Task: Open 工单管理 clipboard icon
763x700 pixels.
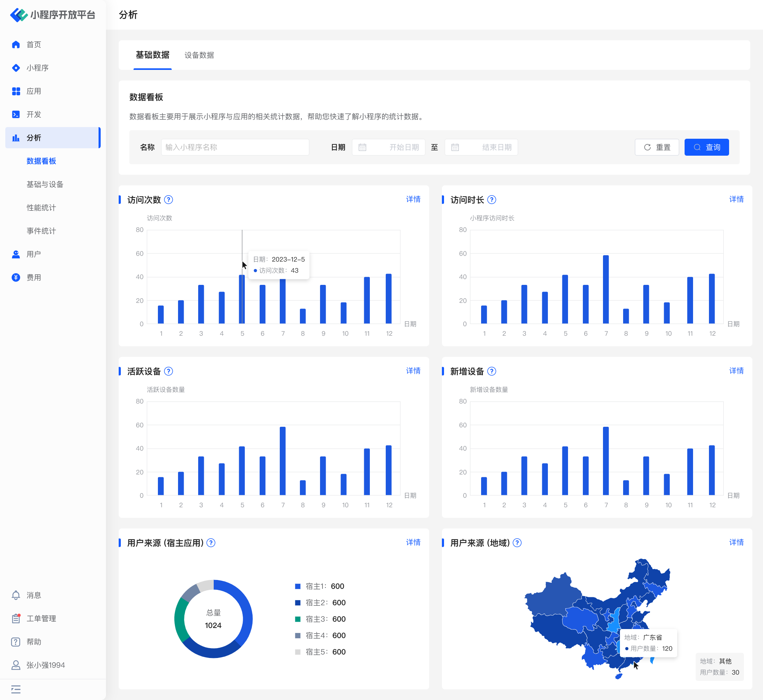Action: coord(16,618)
